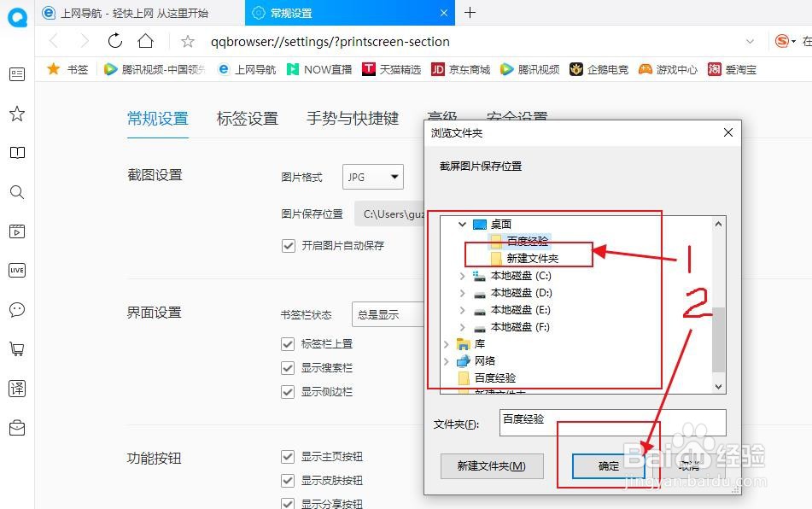Open the 天猫精选 bookmark
This screenshot has height=509, width=812.
click(392, 69)
